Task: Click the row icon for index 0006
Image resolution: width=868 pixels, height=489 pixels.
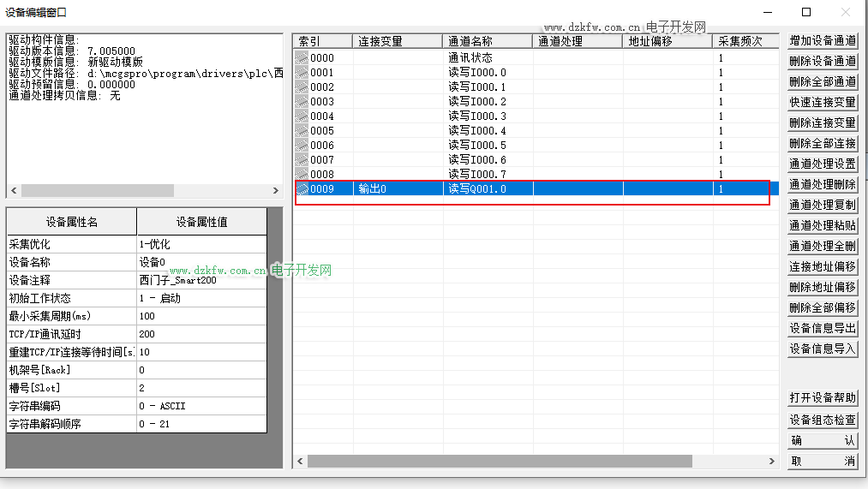Action: (x=301, y=146)
